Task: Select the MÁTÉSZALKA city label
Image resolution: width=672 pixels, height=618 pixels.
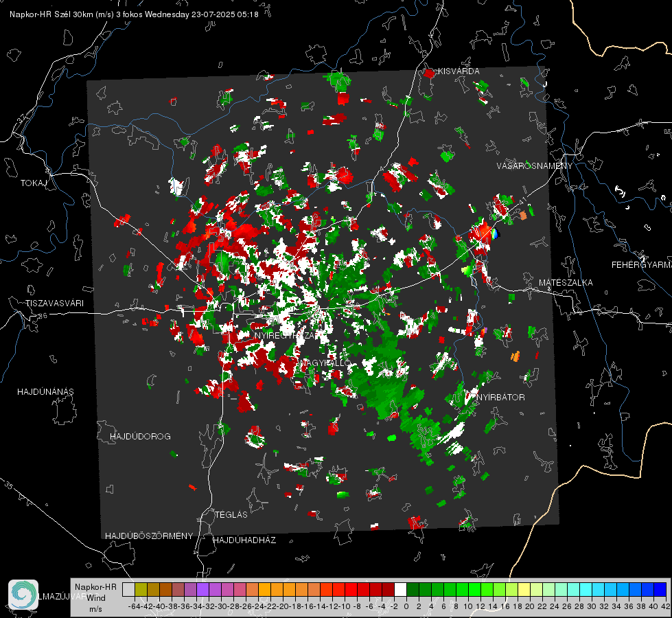Action: click(x=566, y=283)
